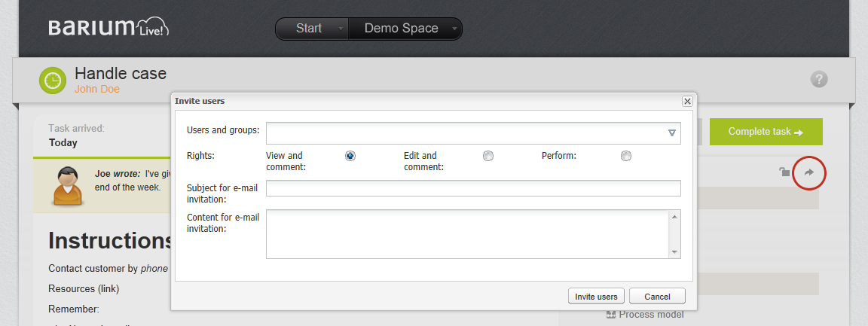This screenshot has height=326, width=868.
Task: Open the Demo Space dropdown arrow
Action: click(454, 29)
